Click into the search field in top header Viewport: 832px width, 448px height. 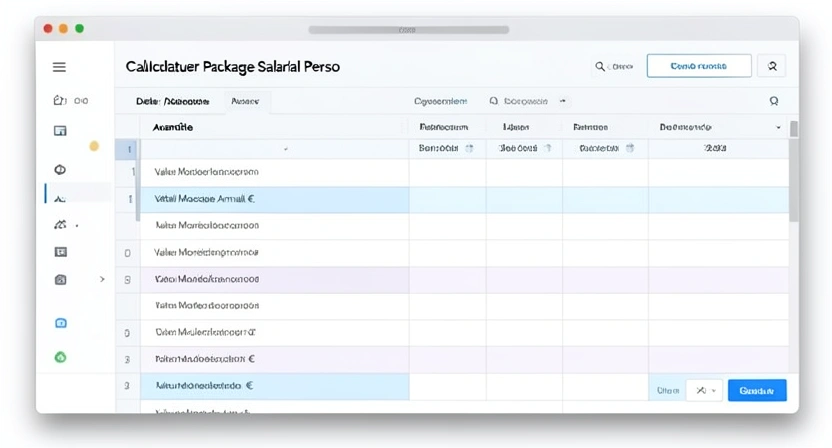[x=614, y=66]
